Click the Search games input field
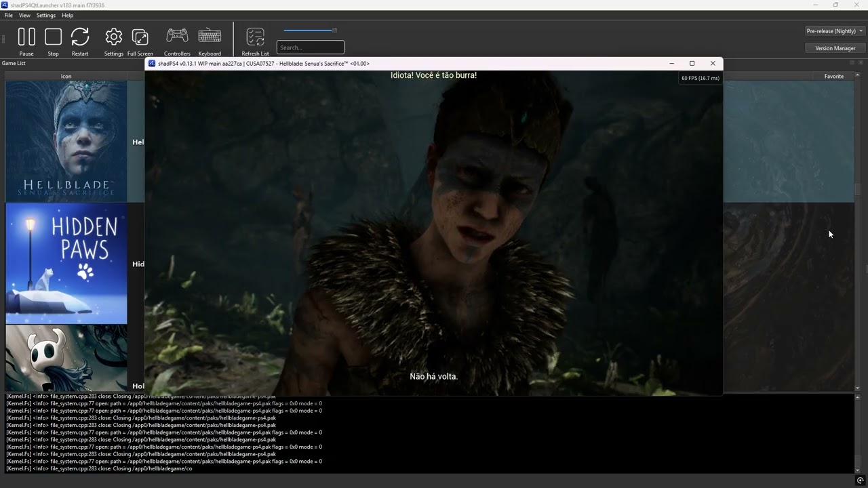Viewport: 868px width, 488px height. (311, 47)
